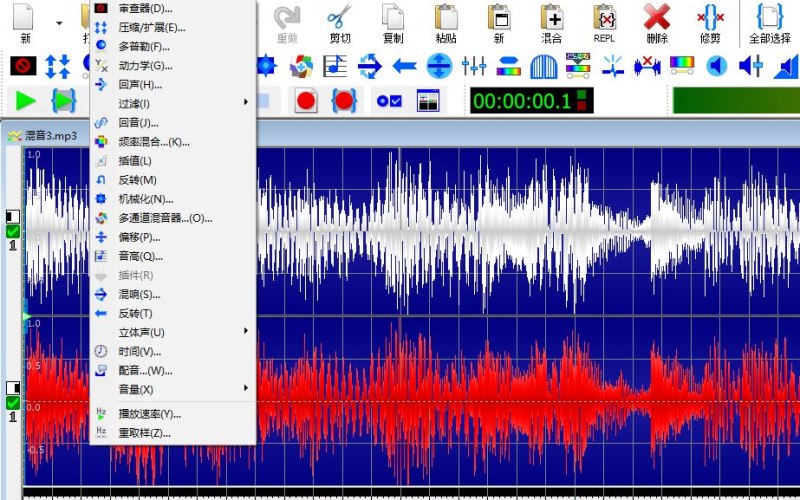Click the green level meter bar

click(736, 101)
